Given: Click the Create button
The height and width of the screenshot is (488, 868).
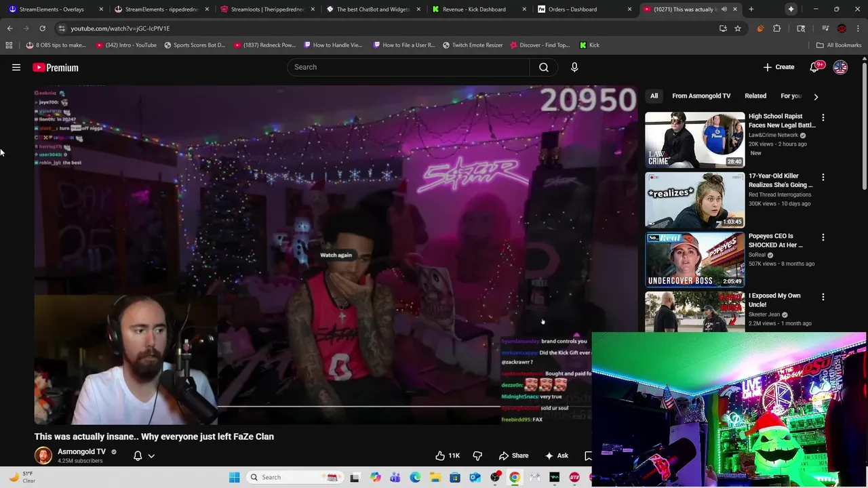Looking at the screenshot, I should (x=778, y=67).
